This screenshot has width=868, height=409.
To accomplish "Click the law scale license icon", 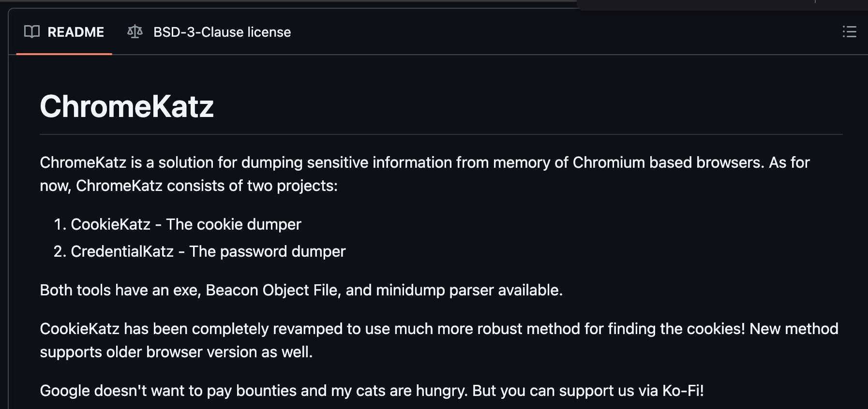I will click(135, 32).
